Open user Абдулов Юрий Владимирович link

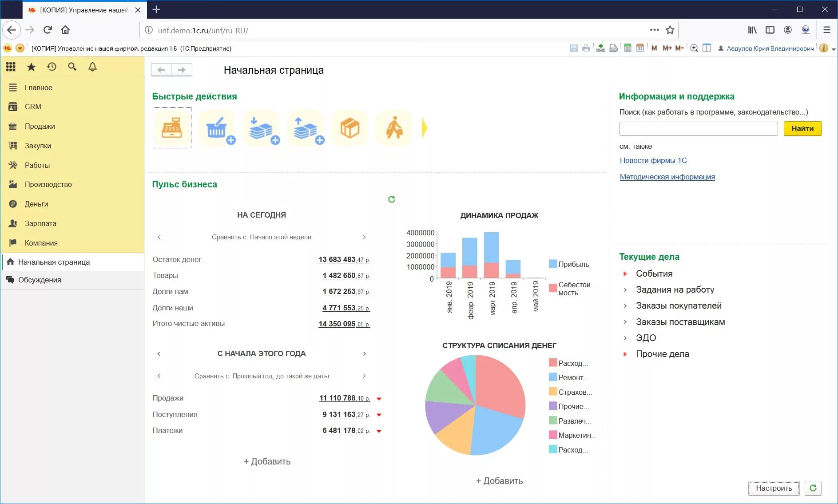tap(770, 48)
